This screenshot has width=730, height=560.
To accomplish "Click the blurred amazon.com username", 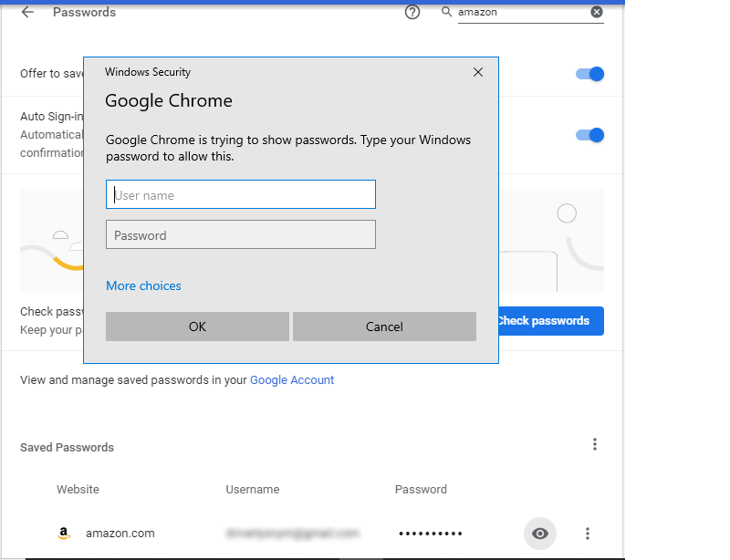I will [x=293, y=534].
